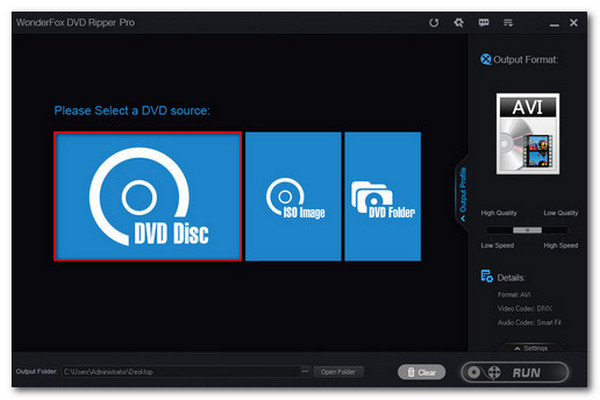
Task: Click the quality/speed slider handle
Action: click(x=527, y=230)
